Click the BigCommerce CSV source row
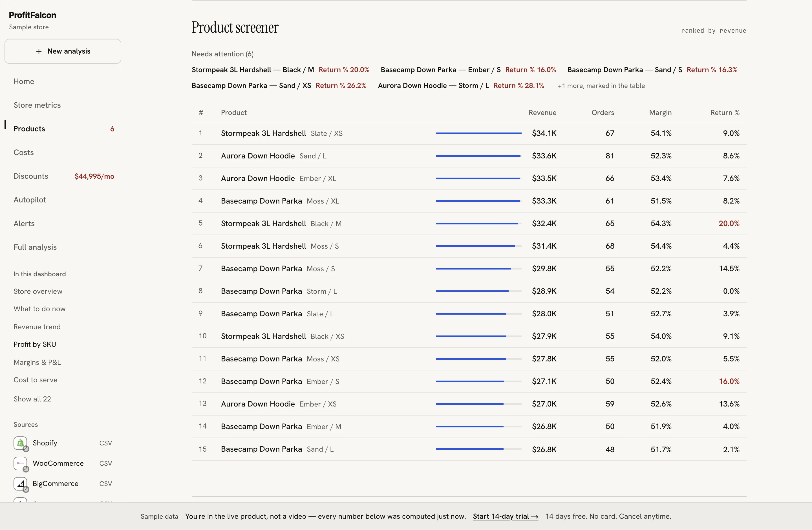The image size is (812, 530). [63, 483]
